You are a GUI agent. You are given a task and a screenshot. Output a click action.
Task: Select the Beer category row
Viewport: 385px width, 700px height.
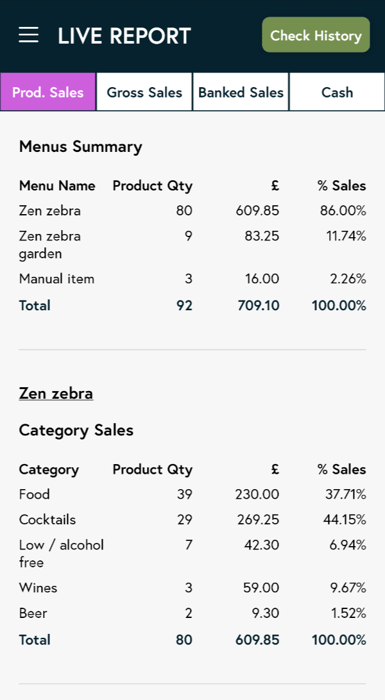pos(192,613)
